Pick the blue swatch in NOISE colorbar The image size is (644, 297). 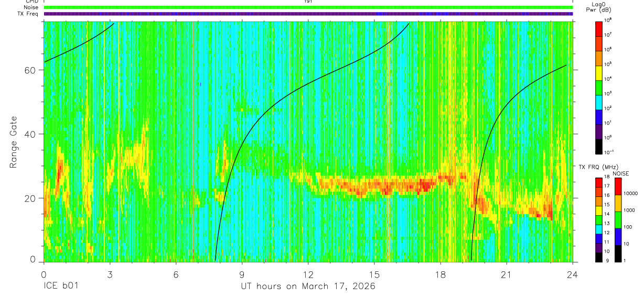[x=618, y=237]
